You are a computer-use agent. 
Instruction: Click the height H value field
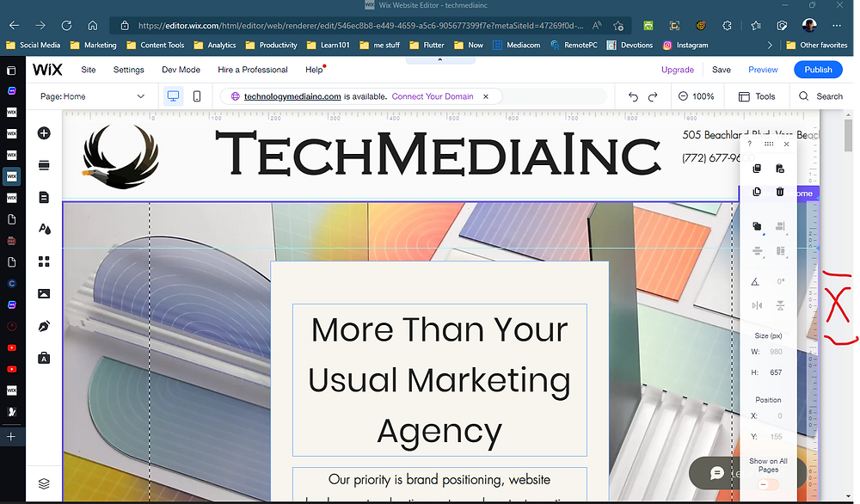(776, 372)
